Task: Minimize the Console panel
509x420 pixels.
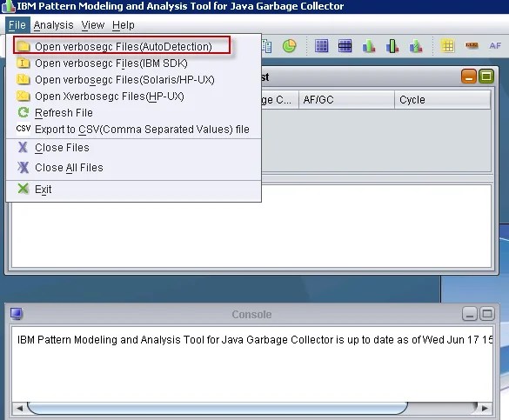Action: (469, 314)
